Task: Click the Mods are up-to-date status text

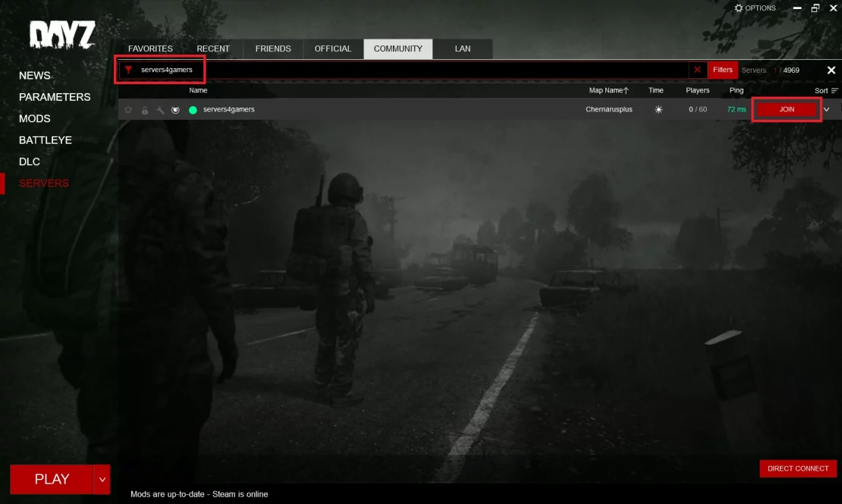Action: click(200, 494)
